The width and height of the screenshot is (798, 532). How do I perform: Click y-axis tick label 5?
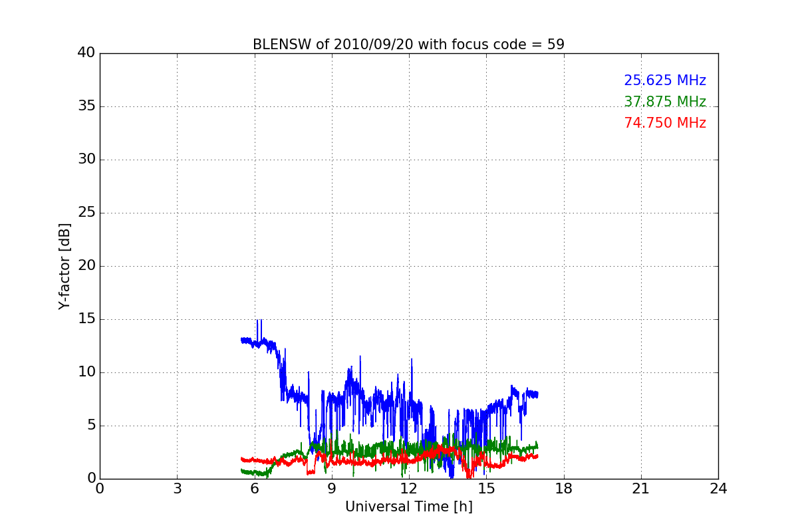(x=91, y=426)
